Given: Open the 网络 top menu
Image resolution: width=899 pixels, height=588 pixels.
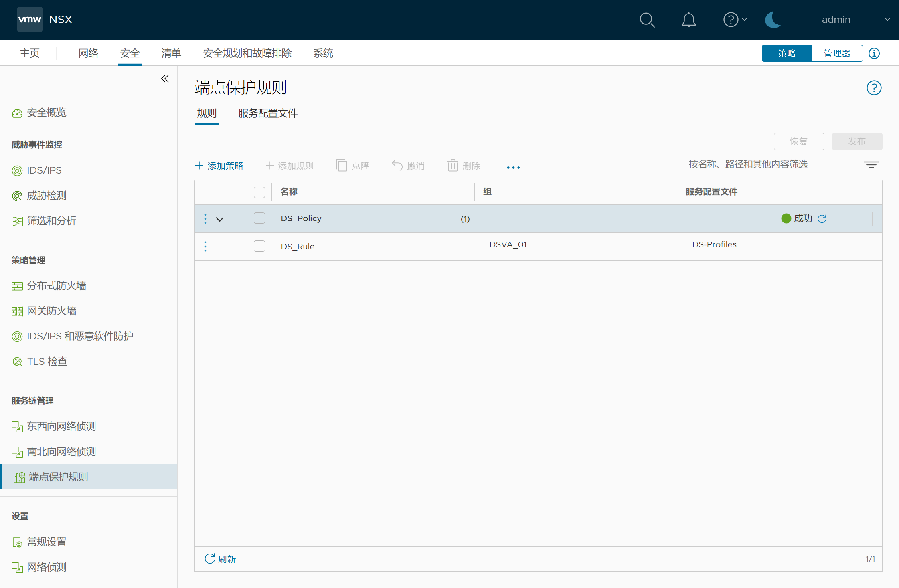Looking at the screenshot, I should coord(88,53).
